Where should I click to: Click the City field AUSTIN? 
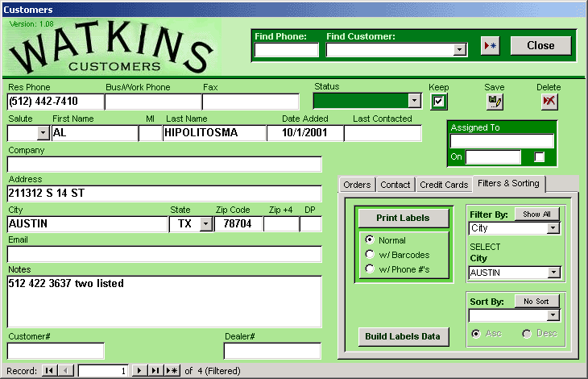[x=88, y=224]
